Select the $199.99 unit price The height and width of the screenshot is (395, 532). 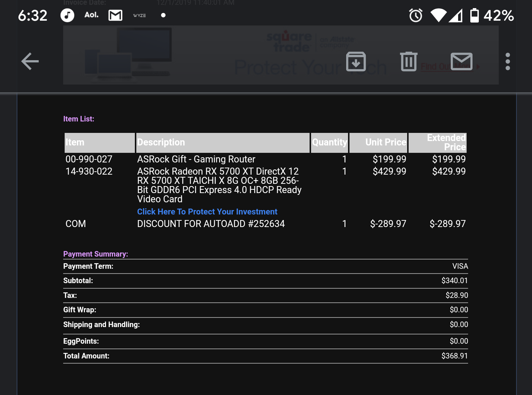point(389,159)
